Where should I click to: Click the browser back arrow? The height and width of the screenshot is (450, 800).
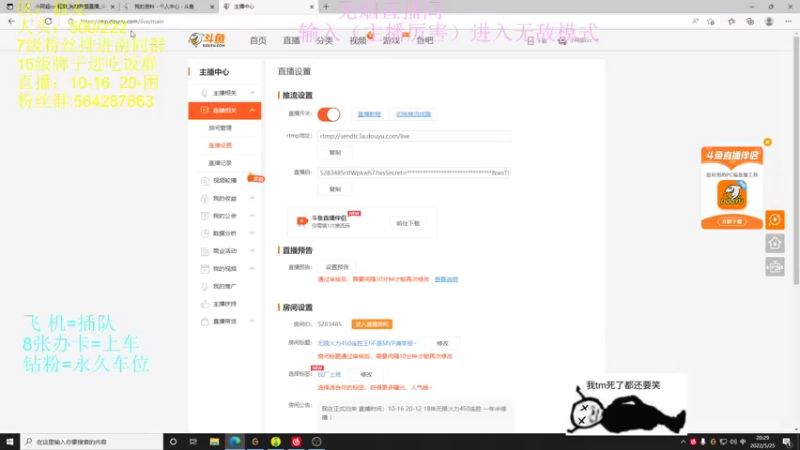pyautogui.click(x=11, y=21)
